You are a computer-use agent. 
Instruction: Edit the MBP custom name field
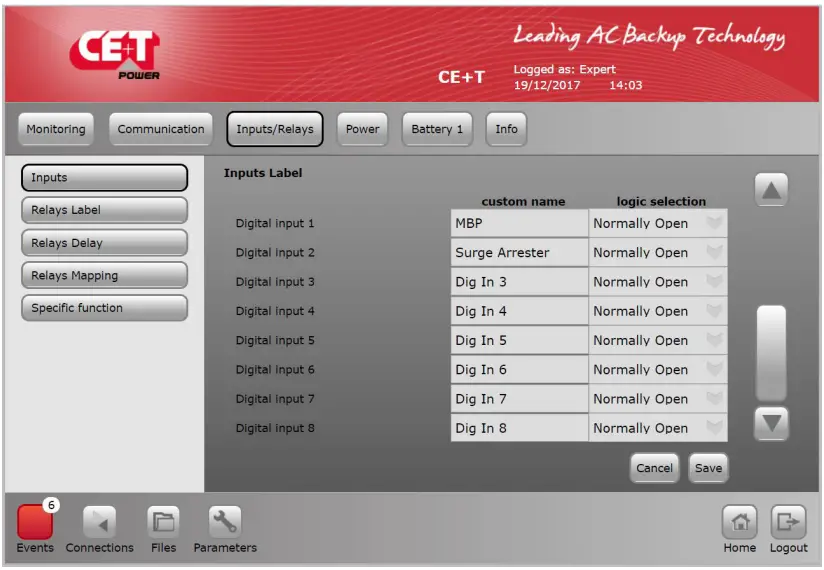(519, 223)
